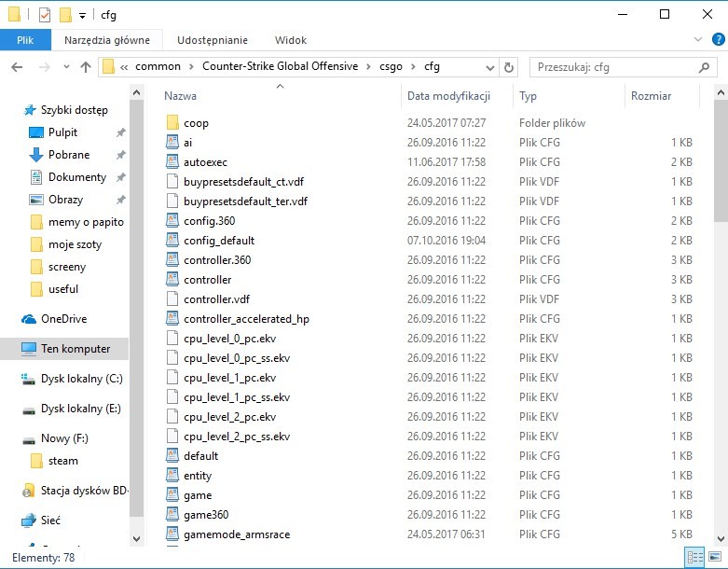Expand the ribbon with the chevron
Viewport: 728px width, 569px height.
698,39
